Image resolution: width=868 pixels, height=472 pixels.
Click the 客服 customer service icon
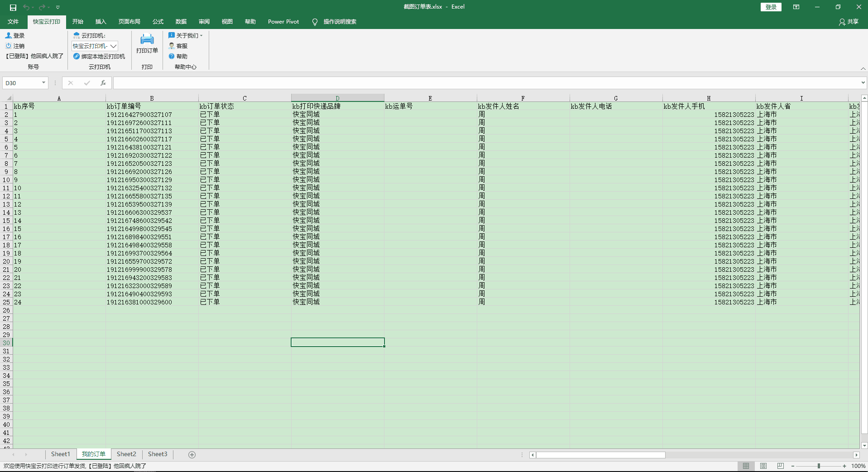point(172,46)
